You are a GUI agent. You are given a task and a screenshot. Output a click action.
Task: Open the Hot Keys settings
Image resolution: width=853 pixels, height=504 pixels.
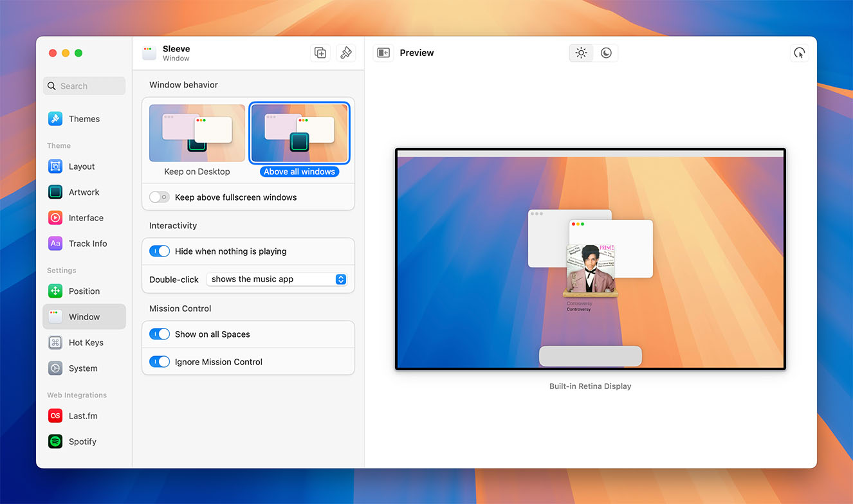(x=86, y=343)
